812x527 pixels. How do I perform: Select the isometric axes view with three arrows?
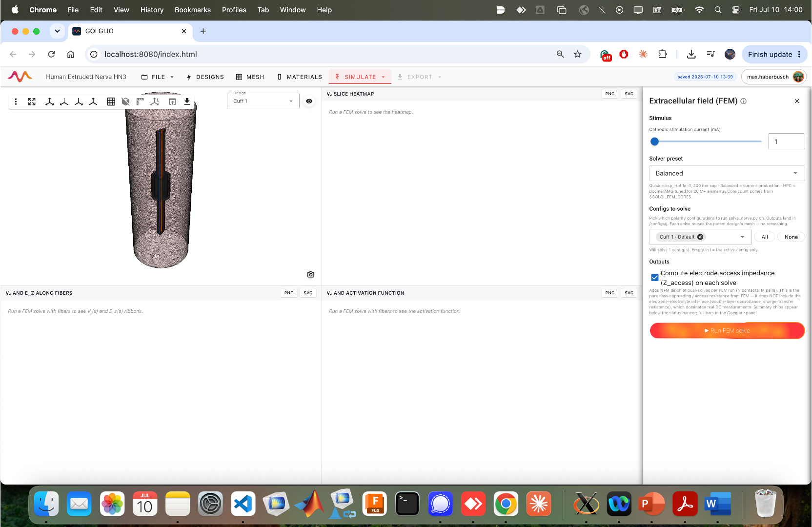(49, 101)
